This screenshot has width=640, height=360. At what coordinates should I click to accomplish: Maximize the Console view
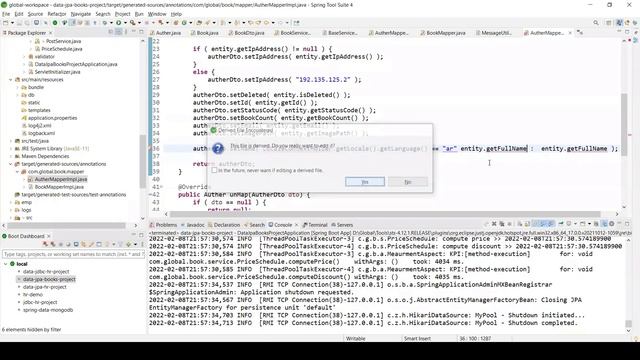(627, 224)
